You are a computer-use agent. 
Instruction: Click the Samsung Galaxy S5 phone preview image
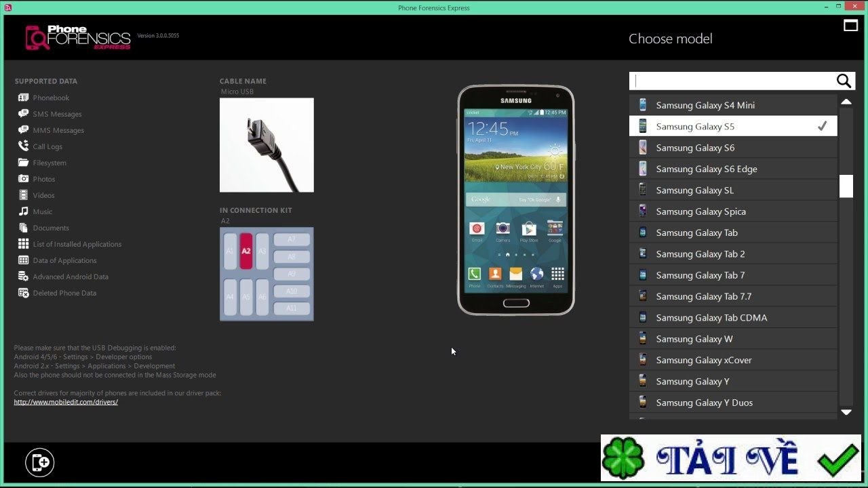[516, 200]
